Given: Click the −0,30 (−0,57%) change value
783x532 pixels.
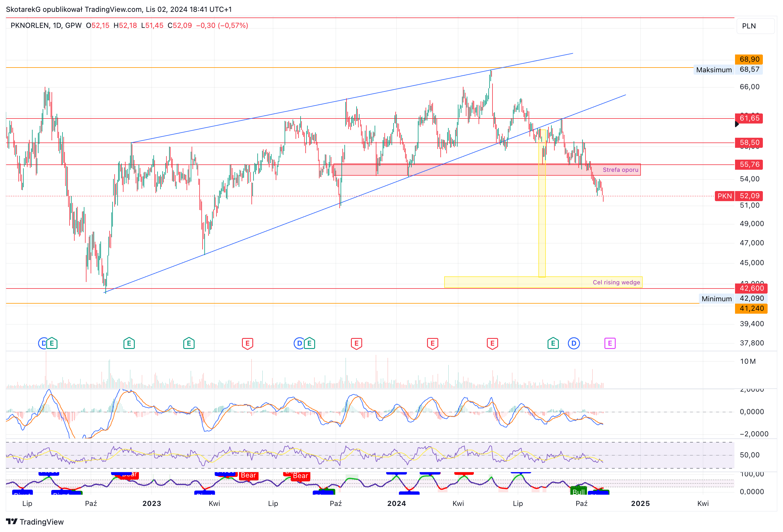Looking at the screenshot, I should pos(222,25).
